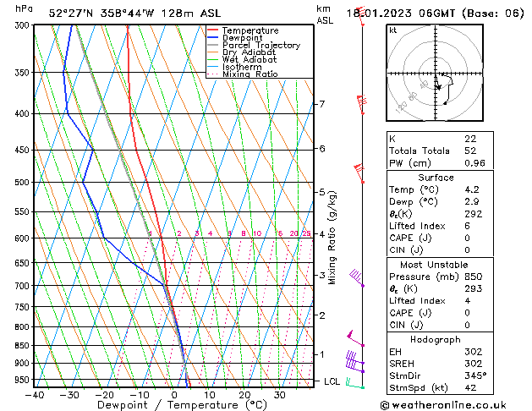Click the K index value '22'
Image resolution: width=532 pixels, height=411 pixels.
pos(470,139)
